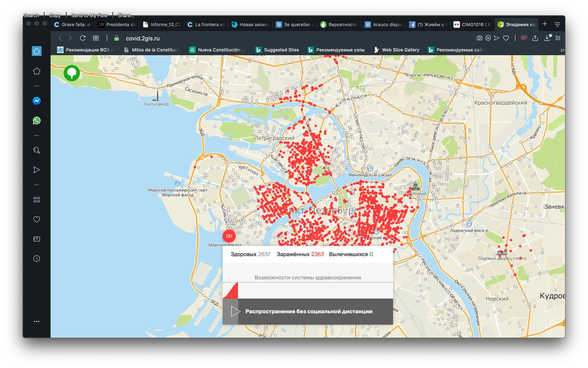Click Финляндский вокзал station marker
The height and width of the screenshot is (368, 588).
370,168
